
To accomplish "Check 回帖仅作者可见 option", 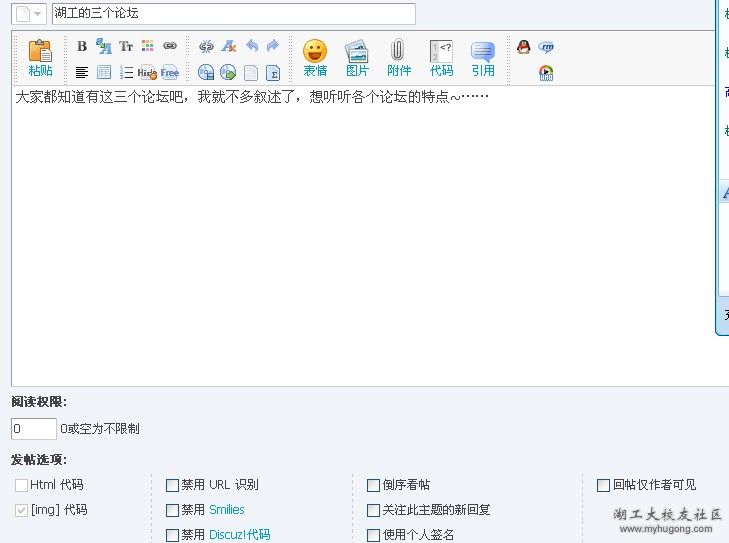I will click(x=603, y=485).
